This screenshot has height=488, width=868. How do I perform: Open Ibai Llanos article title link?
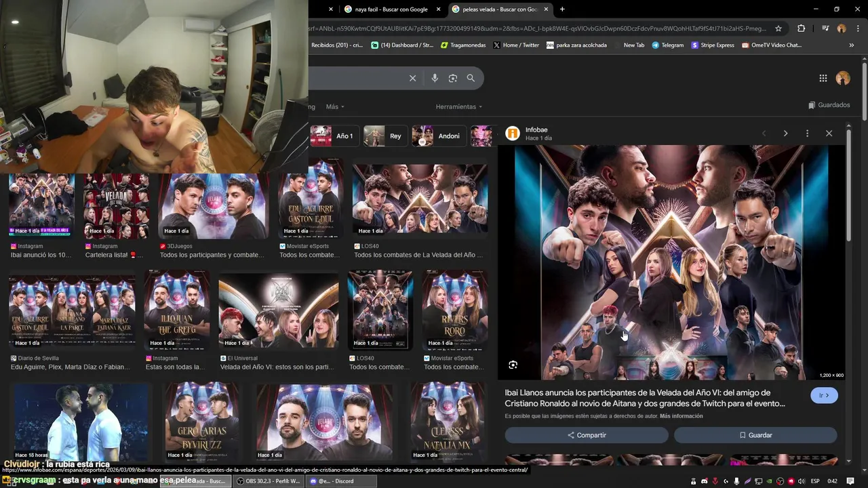645,398
